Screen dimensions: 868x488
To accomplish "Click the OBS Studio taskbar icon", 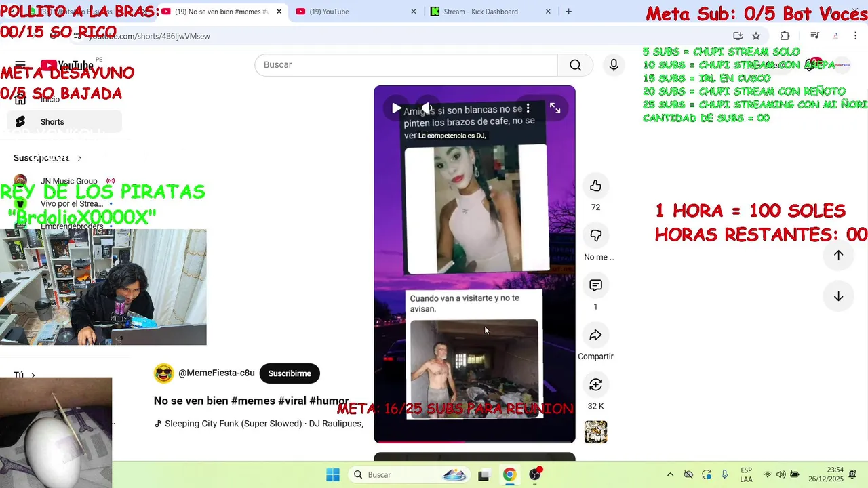I will click(x=535, y=475).
